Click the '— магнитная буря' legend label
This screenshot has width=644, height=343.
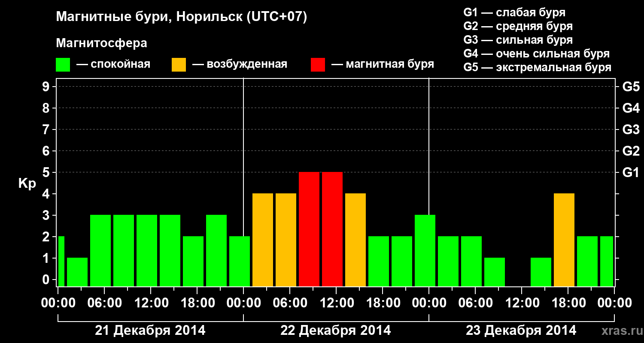pyautogui.click(x=383, y=64)
